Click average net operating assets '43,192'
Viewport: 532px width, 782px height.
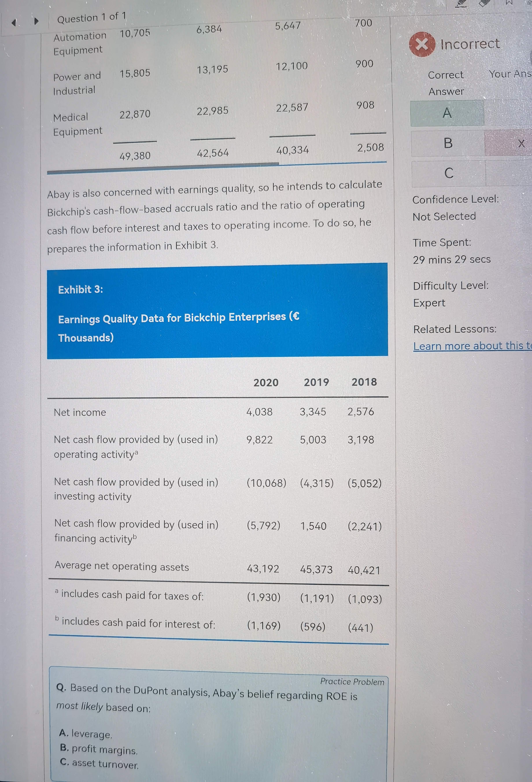[x=263, y=569]
